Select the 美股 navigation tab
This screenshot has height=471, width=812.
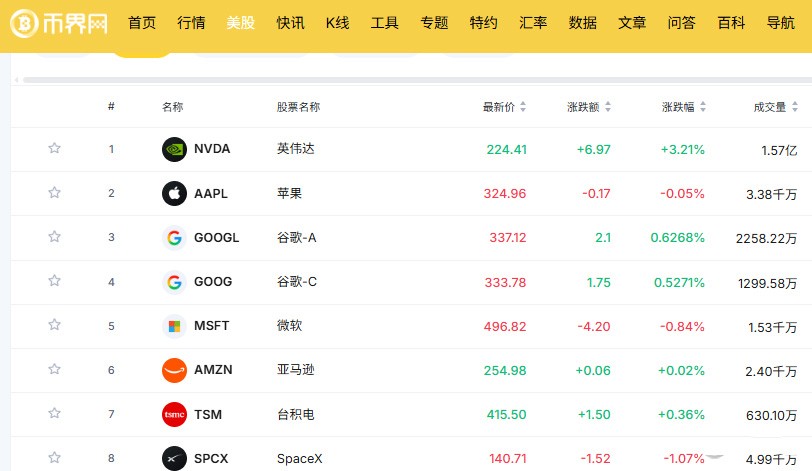click(x=241, y=23)
